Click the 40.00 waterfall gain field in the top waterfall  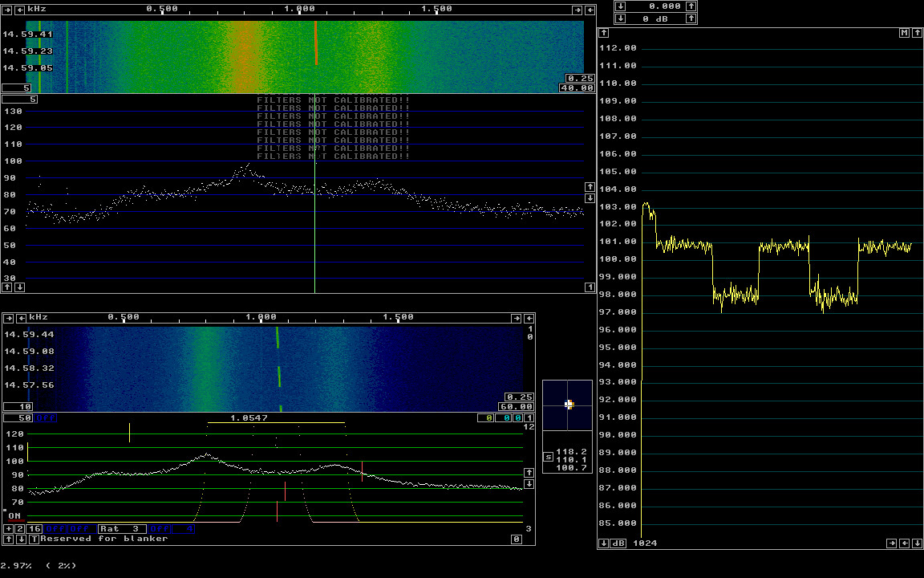pos(577,88)
